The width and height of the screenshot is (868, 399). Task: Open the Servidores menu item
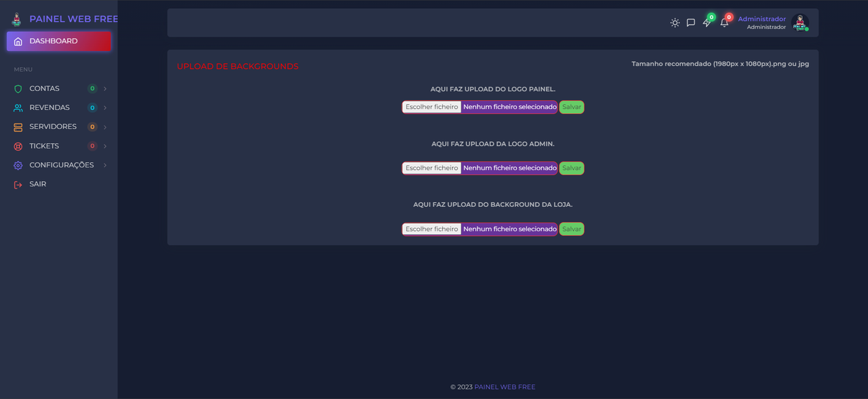tap(59, 127)
